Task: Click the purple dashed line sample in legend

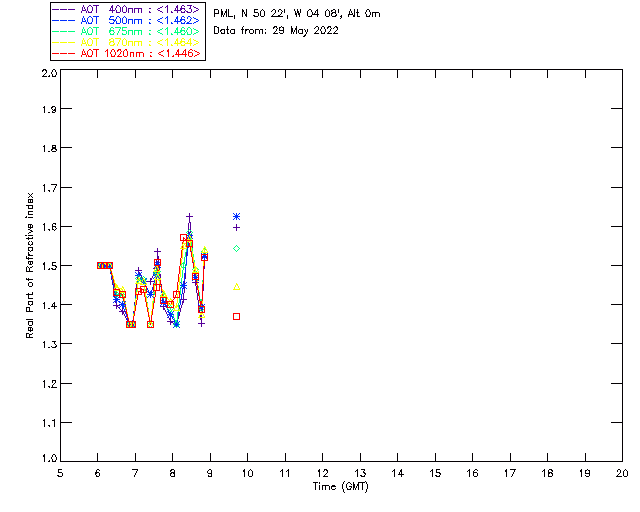Action: (64, 9)
